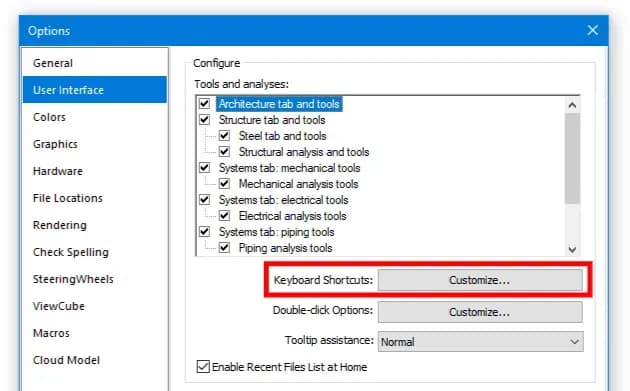Select the 'Steel tab and tools' row text
The height and width of the screenshot is (391, 630).
click(x=282, y=136)
